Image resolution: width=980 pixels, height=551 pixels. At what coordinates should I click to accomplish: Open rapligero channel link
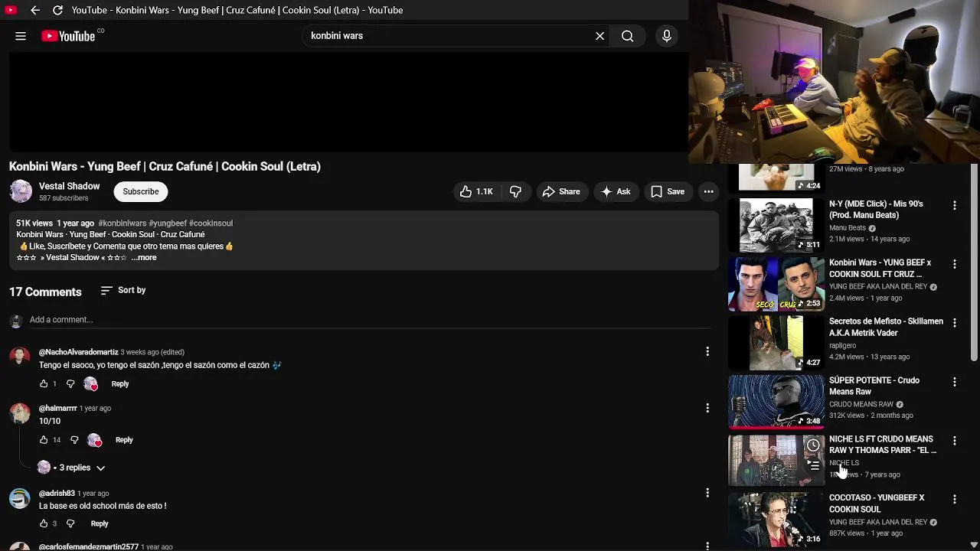(x=842, y=346)
